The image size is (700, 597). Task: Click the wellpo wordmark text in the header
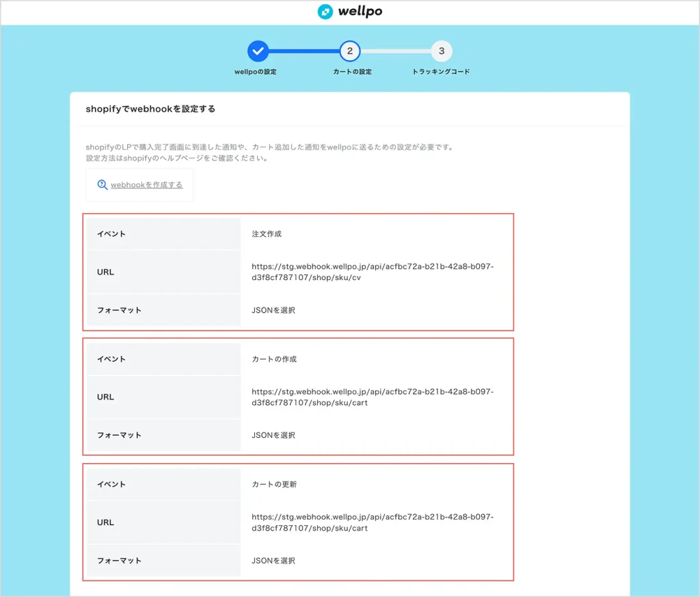tap(360, 12)
